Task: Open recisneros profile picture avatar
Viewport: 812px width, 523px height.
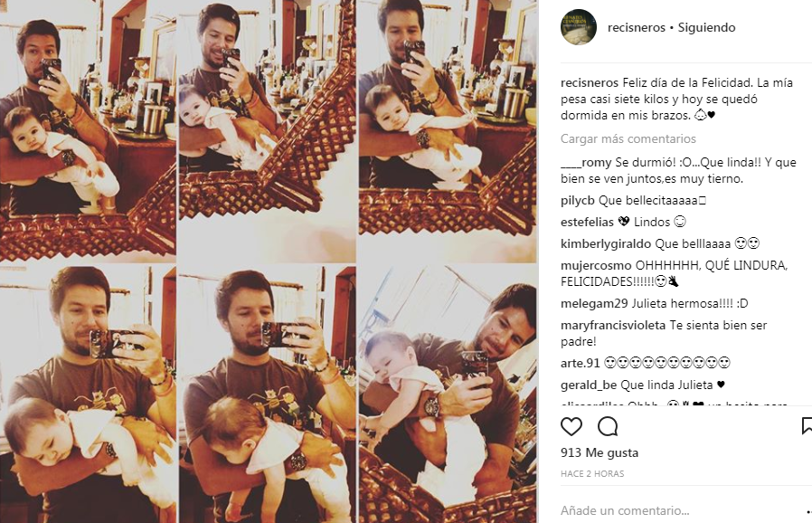Action: tap(579, 27)
